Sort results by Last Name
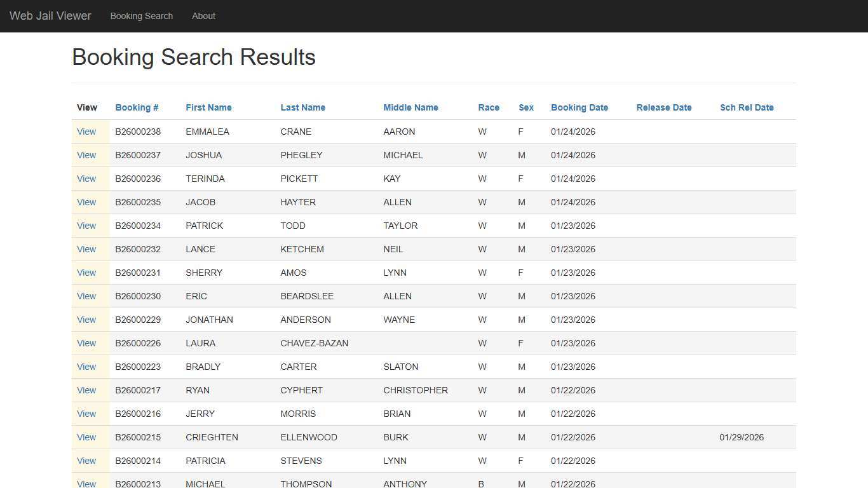 [x=302, y=107]
